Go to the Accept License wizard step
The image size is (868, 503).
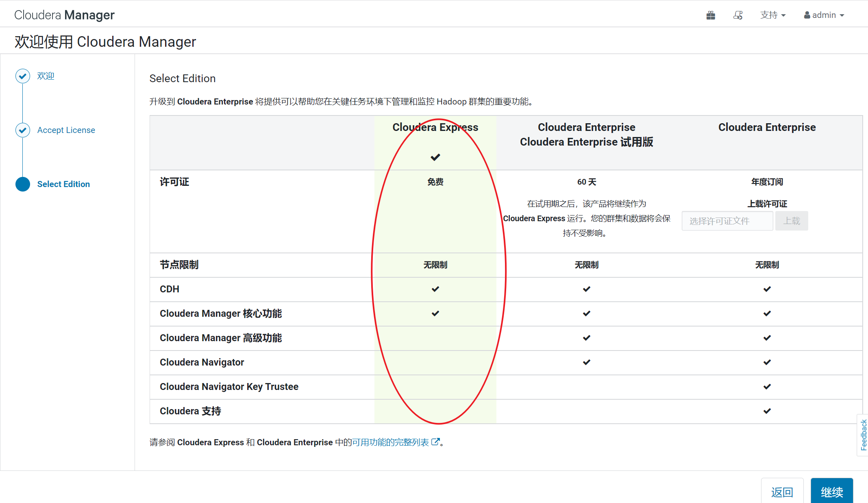66,130
